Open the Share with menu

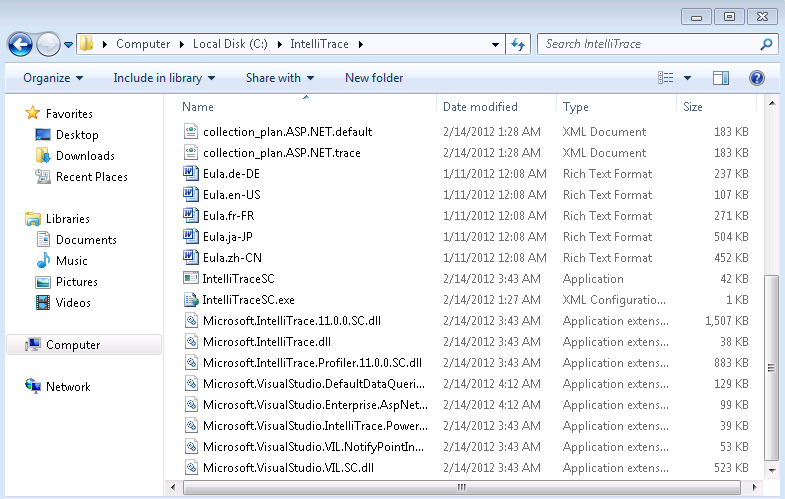pyautogui.click(x=280, y=78)
